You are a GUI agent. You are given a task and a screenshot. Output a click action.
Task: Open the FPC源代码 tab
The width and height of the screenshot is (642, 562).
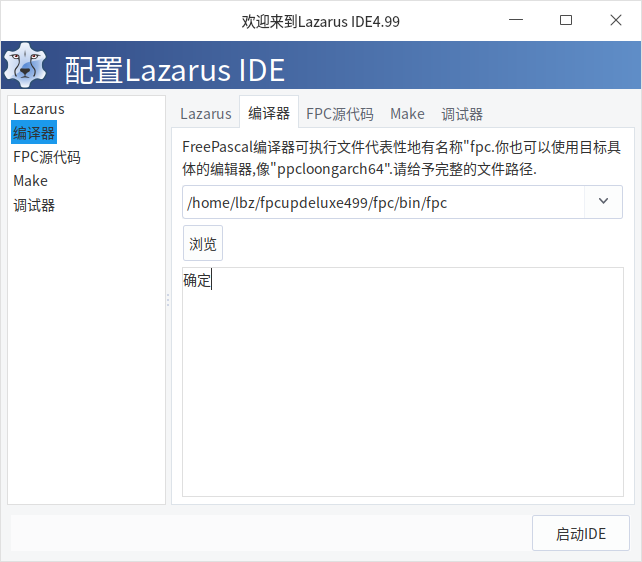(339, 114)
